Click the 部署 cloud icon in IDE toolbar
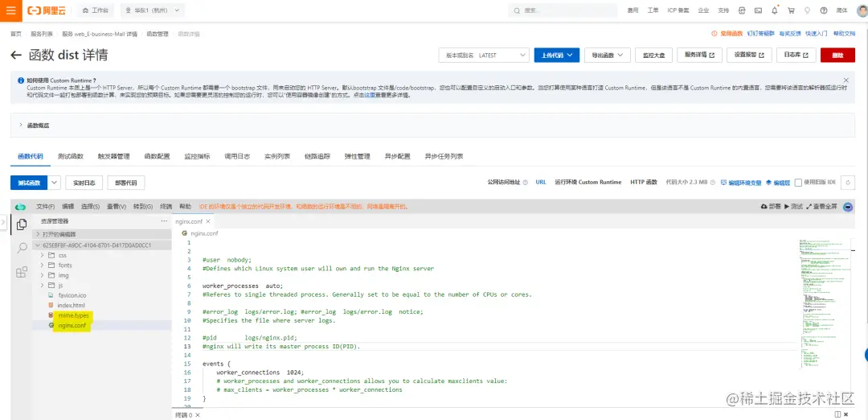Image resolution: width=868 pixels, height=420 pixels. tap(764, 206)
